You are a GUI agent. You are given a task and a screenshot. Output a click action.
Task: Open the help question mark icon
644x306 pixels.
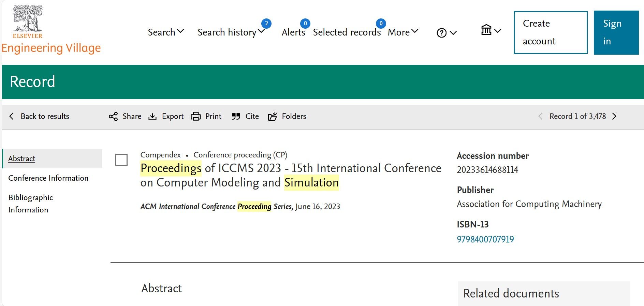(442, 33)
